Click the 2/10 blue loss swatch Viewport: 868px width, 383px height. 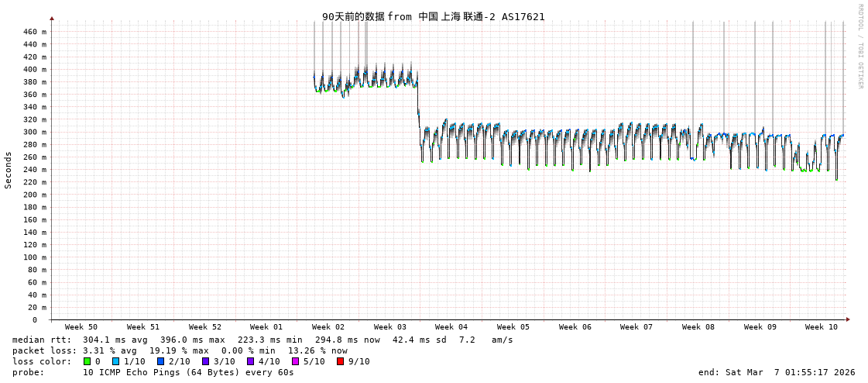click(x=161, y=361)
